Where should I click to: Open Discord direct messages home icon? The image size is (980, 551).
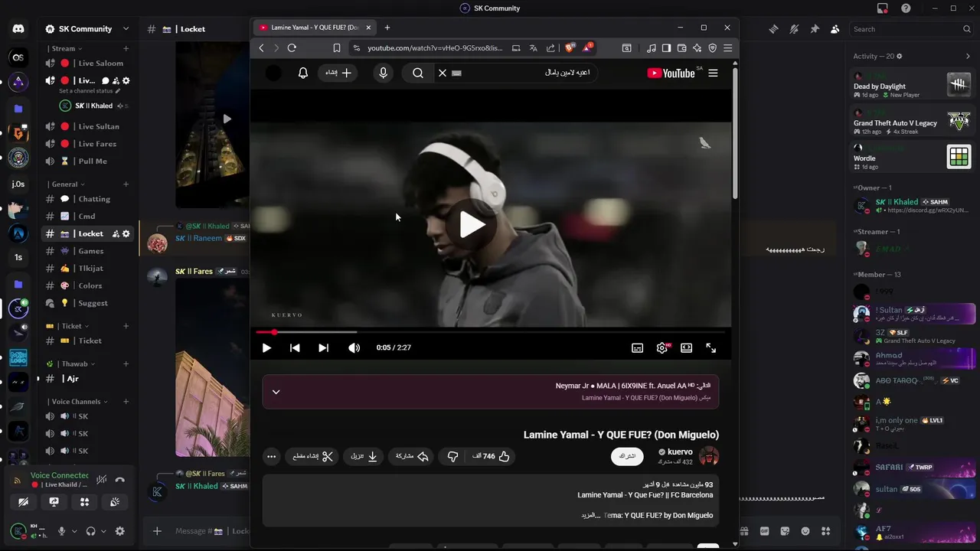18,29
